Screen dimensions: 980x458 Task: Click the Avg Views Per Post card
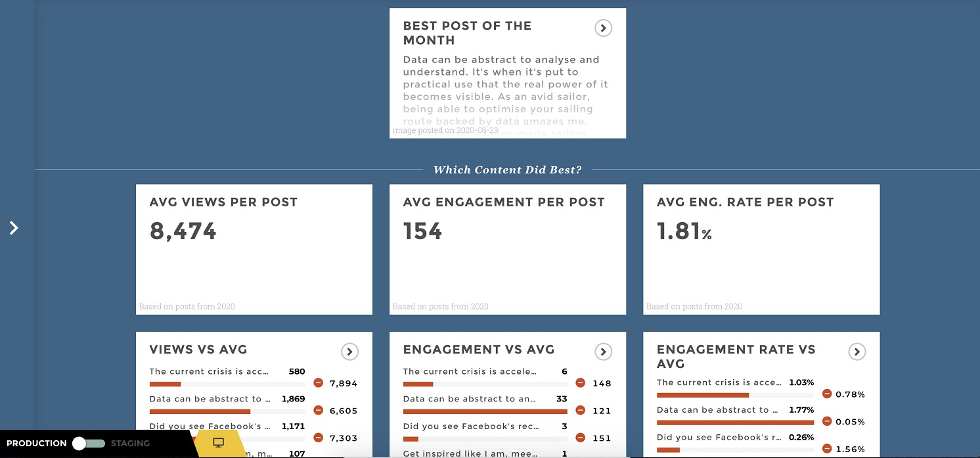click(x=254, y=249)
